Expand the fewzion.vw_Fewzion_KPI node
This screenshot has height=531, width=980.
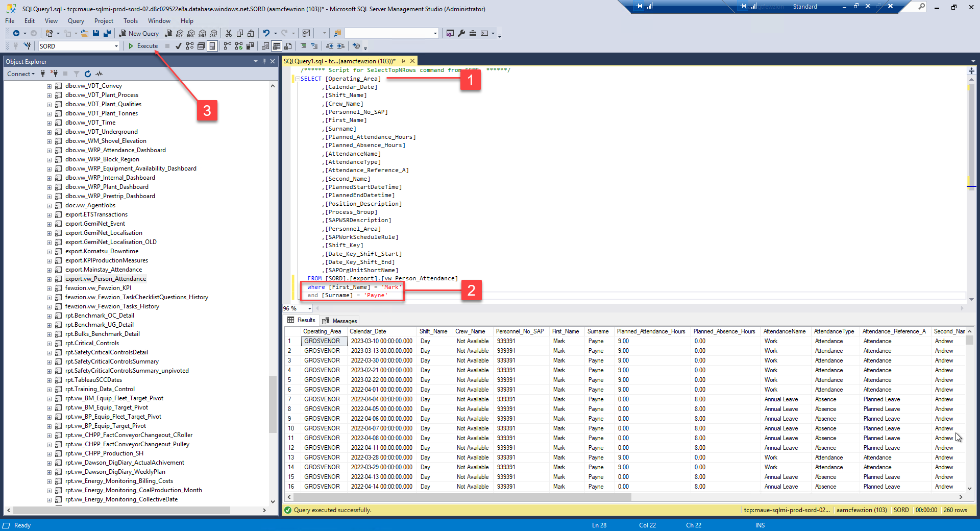coord(49,288)
